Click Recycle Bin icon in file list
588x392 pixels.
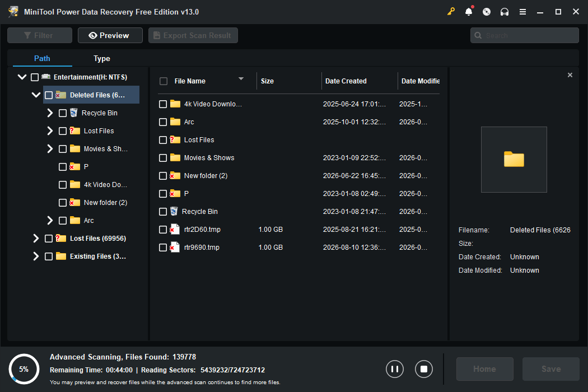click(174, 212)
